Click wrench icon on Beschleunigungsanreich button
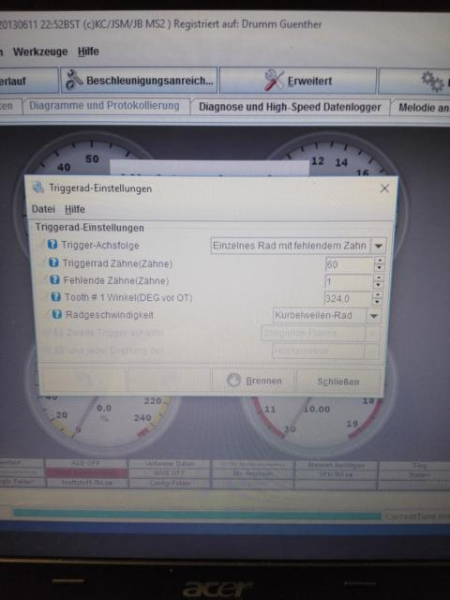Image resolution: width=450 pixels, height=600 pixels. click(74, 80)
